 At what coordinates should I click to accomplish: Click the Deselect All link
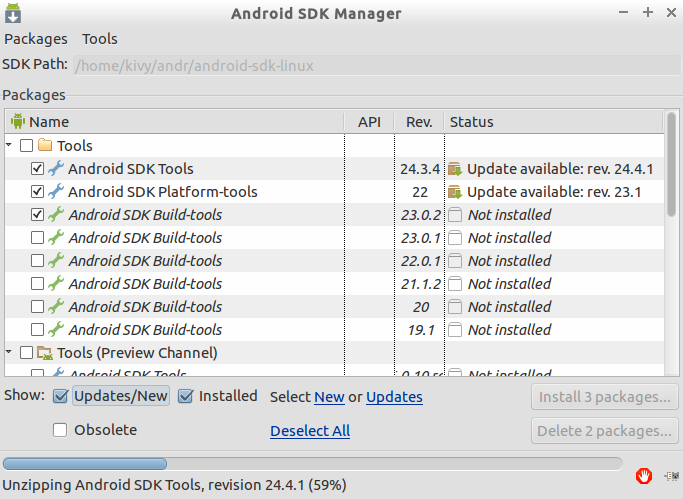[310, 431]
